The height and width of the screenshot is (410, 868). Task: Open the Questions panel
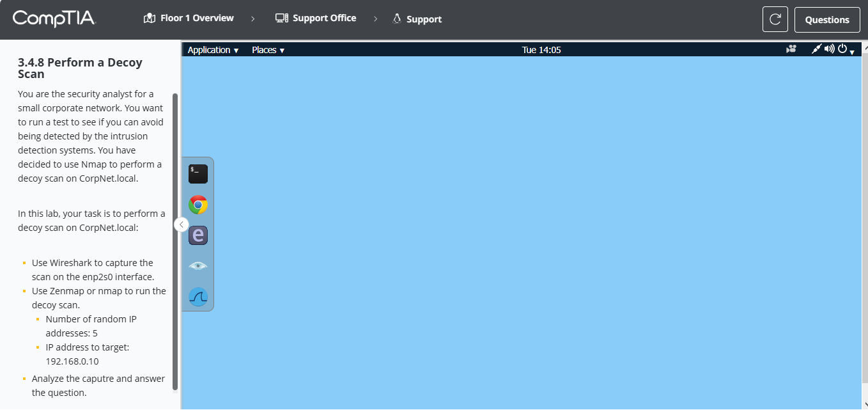point(827,19)
